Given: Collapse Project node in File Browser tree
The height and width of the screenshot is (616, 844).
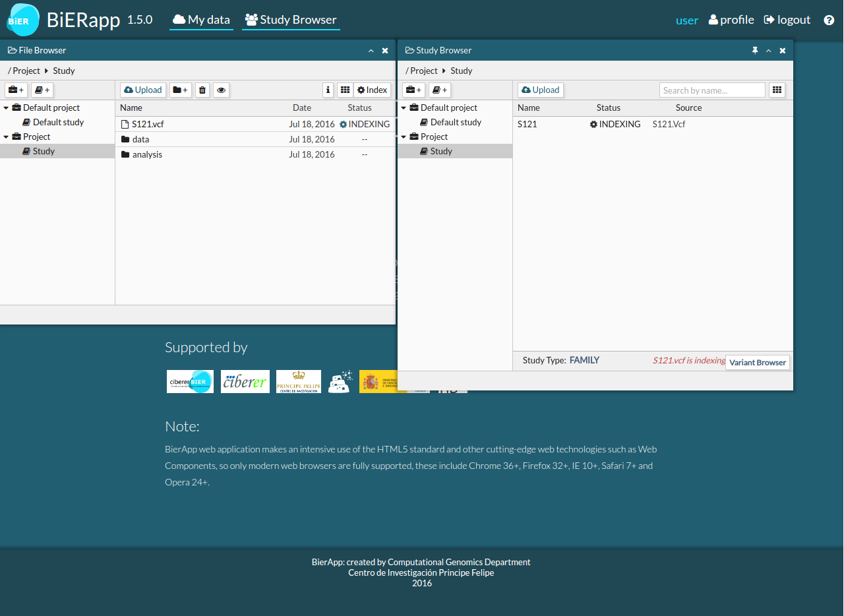Looking at the screenshot, I should tap(6, 137).
